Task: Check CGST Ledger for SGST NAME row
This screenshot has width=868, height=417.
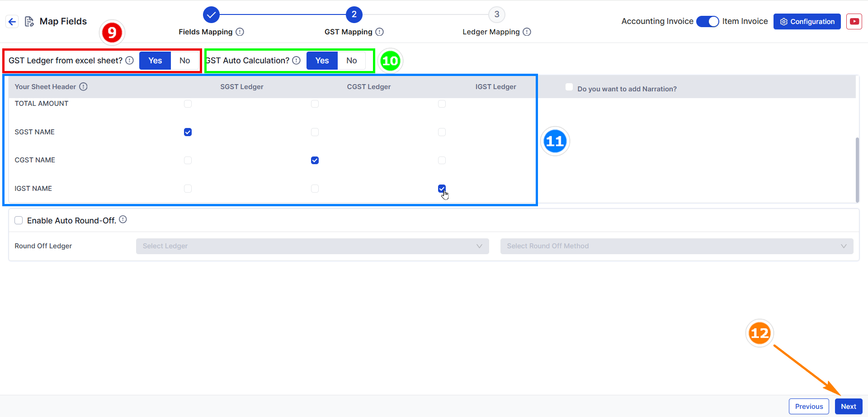Action: coord(315,132)
